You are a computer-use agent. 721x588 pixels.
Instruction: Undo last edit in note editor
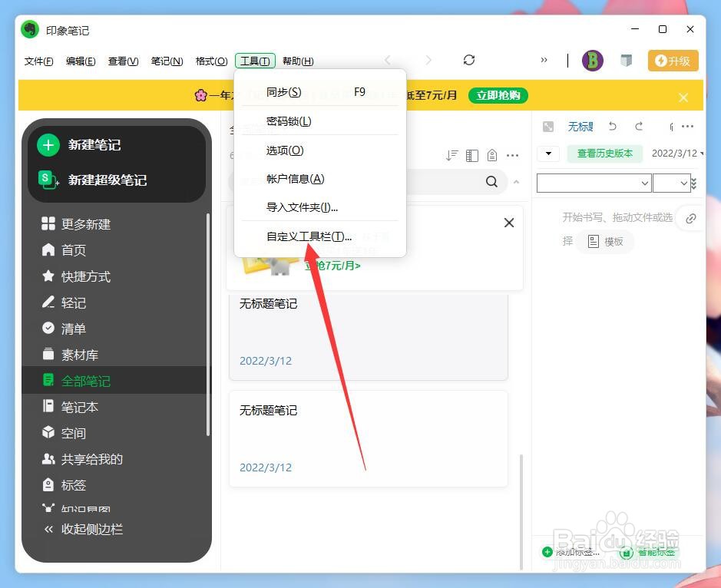coord(612,126)
